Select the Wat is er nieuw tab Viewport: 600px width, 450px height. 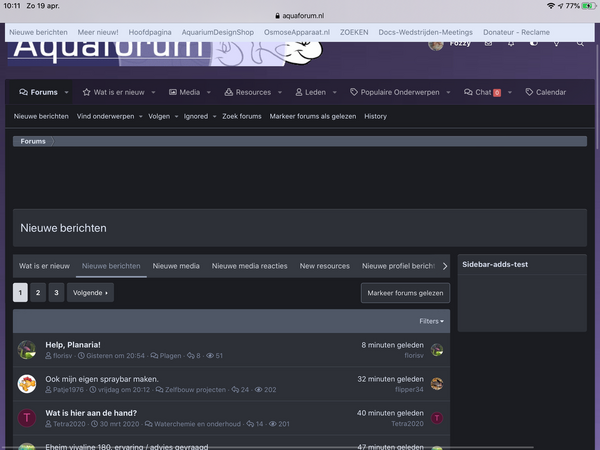pos(44,266)
